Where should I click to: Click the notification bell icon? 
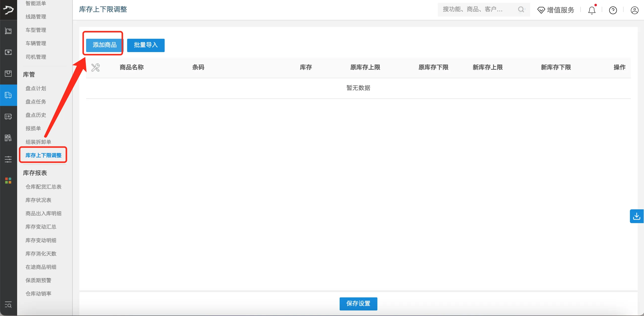pyautogui.click(x=592, y=10)
